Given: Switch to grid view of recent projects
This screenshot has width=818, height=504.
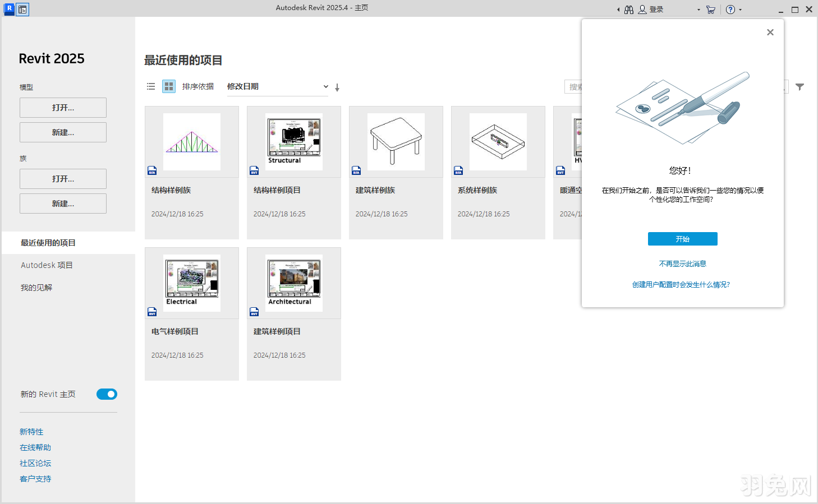Looking at the screenshot, I should 168,86.
